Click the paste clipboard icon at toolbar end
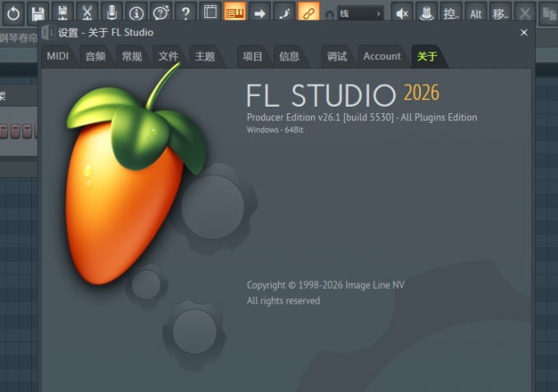This screenshot has height=392, width=558. (x=549, y=13)
